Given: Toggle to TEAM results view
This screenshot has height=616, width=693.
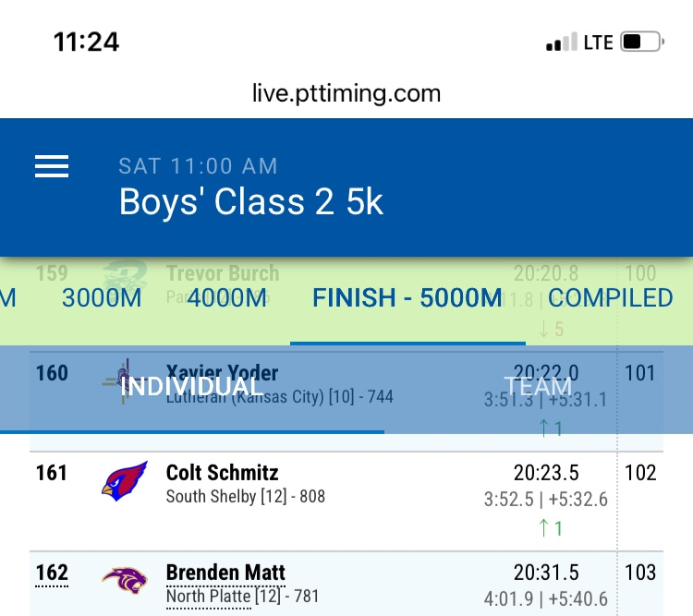Looking at the screenshot, I should point(539,386).
